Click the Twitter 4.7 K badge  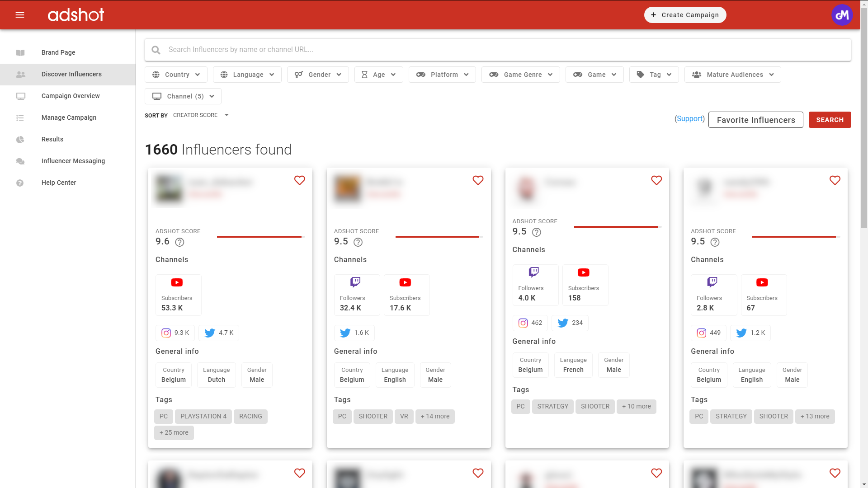pos(219,333)
